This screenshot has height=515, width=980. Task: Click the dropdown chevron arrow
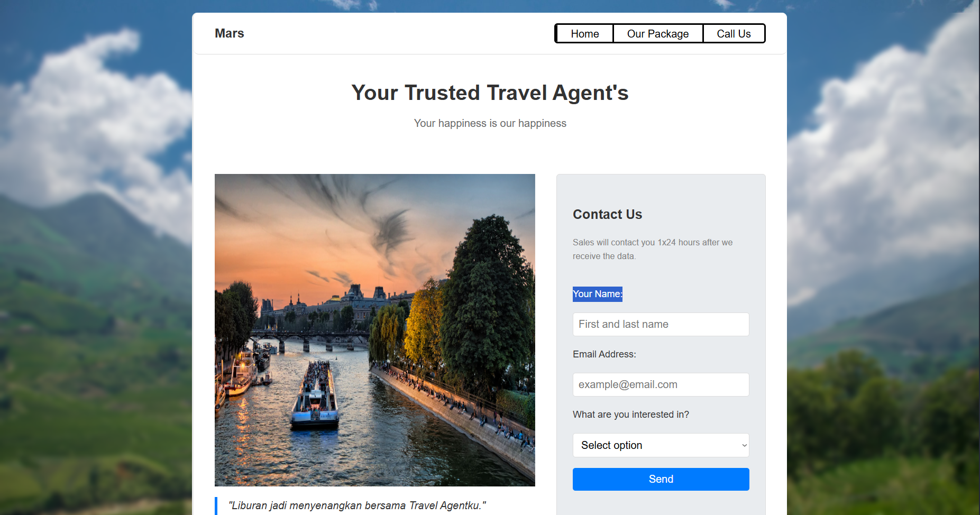744,446
